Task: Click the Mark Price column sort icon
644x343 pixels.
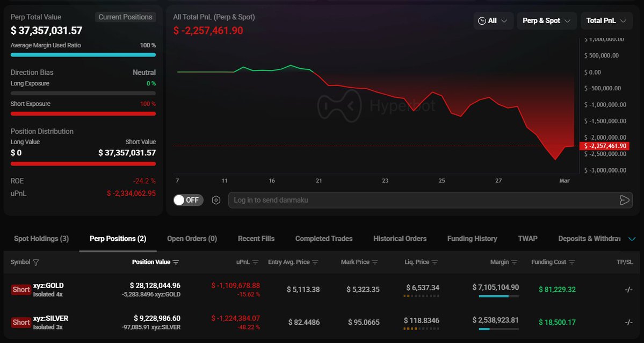Action: tap(374, 262)
